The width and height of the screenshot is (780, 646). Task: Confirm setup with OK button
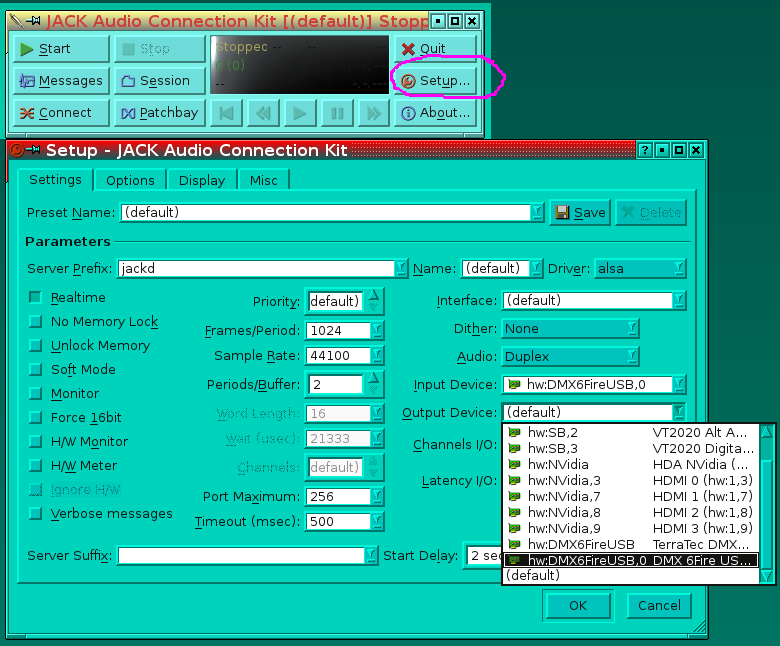tap(578, 606)
